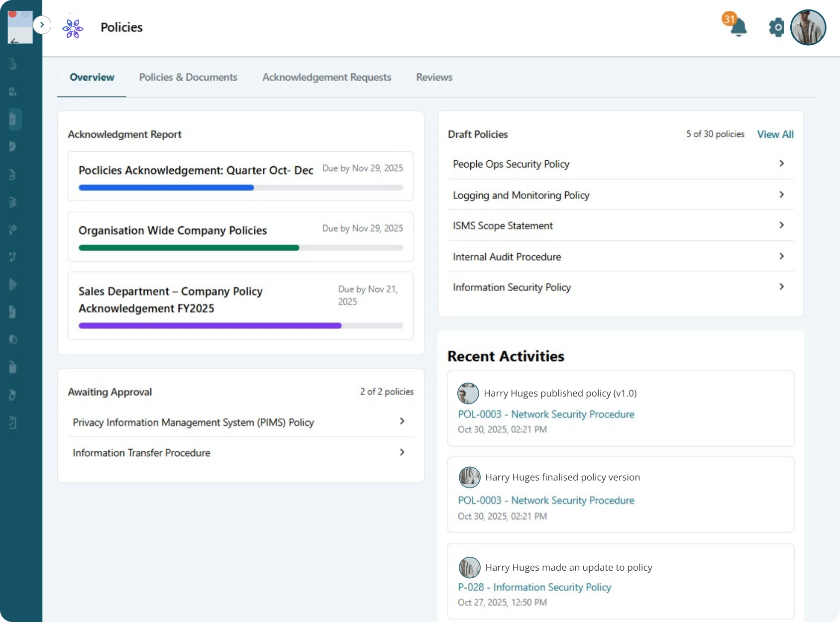840x622 pixels.
Task: Go to the Reviews tab
Action: 434,77
